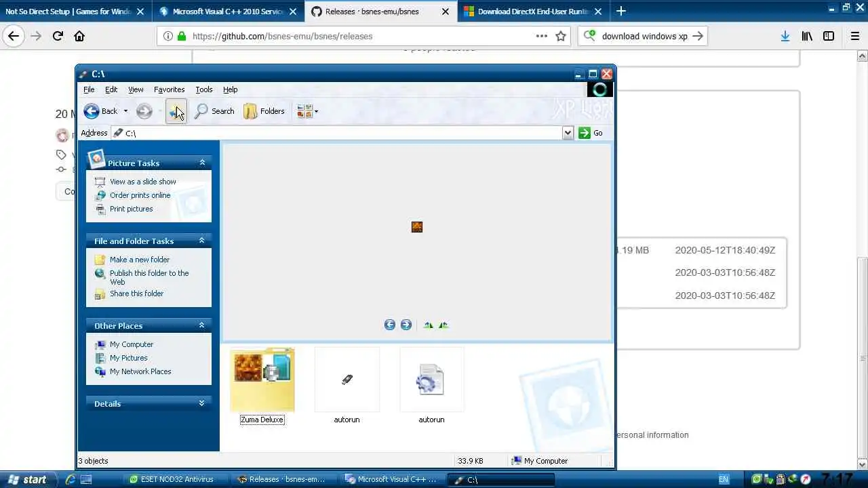Click the search box with 'download windows xp'
868x488 pixels.
tap(644, 36)
